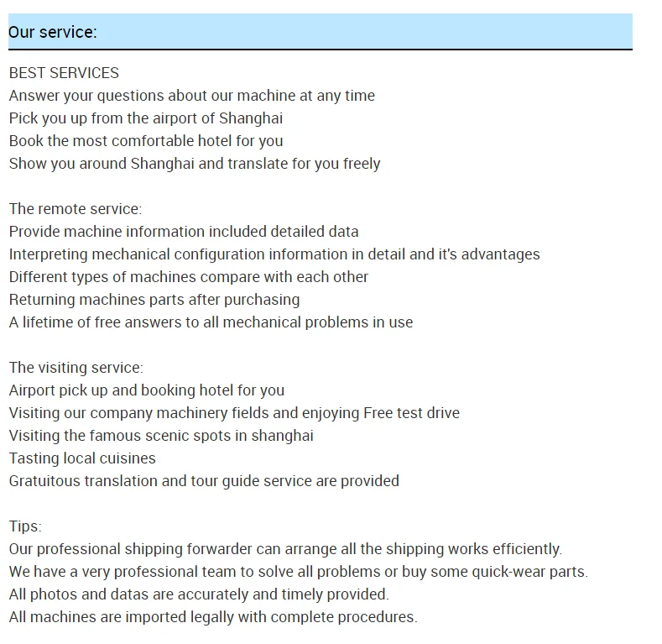The height and width of the screenshot is (644, 662).
Task: Click the "professional shipping forwarder" line
Action: click(x=285, y=549)
